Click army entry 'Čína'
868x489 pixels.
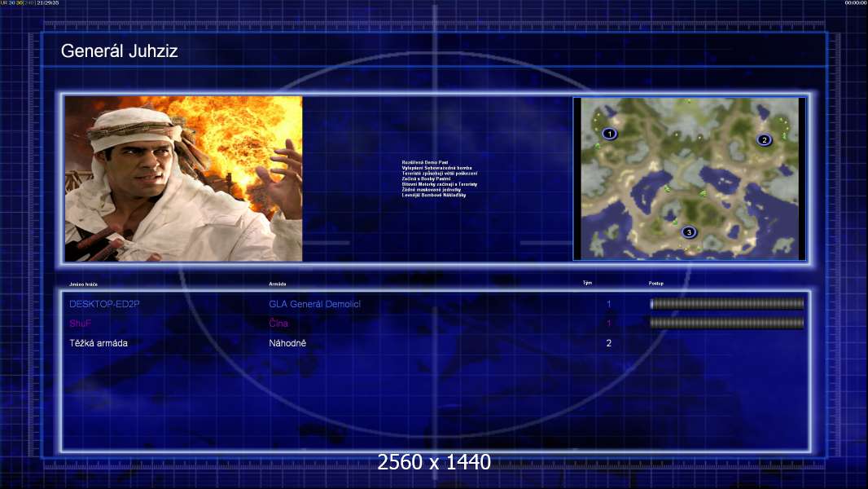[x=278, y=324]
